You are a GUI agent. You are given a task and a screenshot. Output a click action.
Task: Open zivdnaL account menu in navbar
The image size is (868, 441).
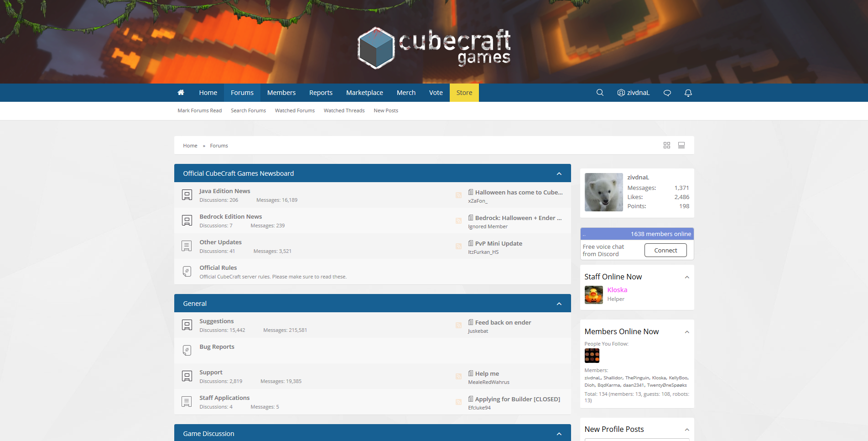[633, 93]
